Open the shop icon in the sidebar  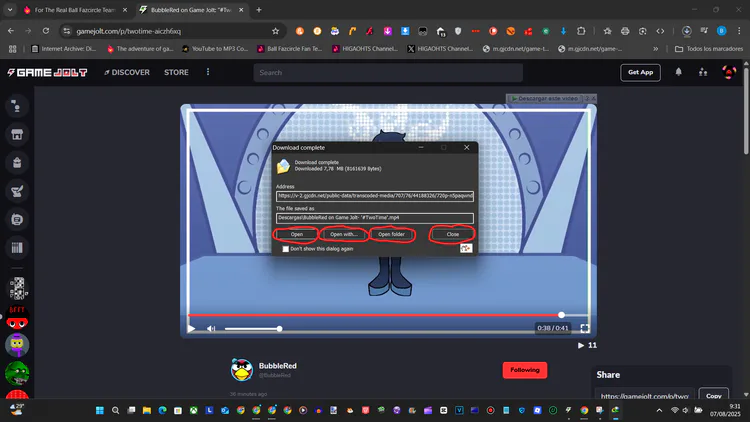pyautogui.click(x=17, y=134)
